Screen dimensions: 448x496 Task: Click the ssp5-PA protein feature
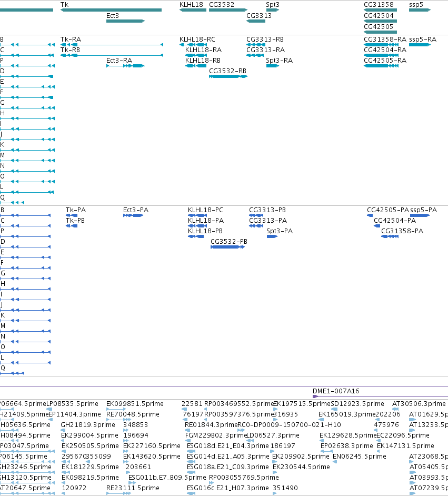(420, 215)
